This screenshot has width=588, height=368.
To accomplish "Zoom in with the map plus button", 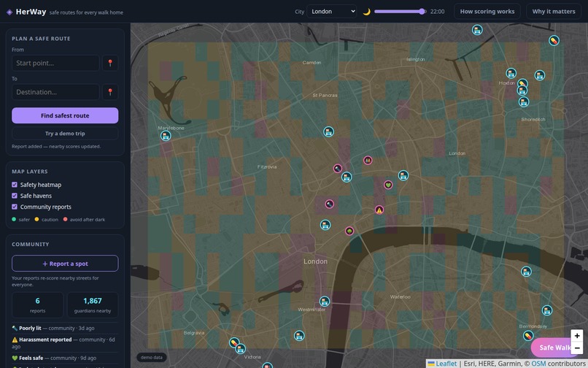I will [577, 336].
